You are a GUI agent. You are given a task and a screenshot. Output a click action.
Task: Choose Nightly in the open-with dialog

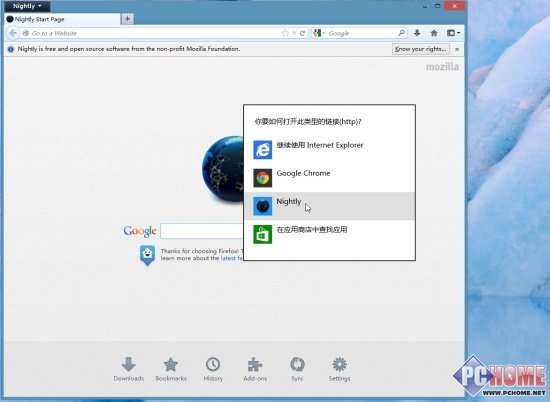[x=329, y=206]
